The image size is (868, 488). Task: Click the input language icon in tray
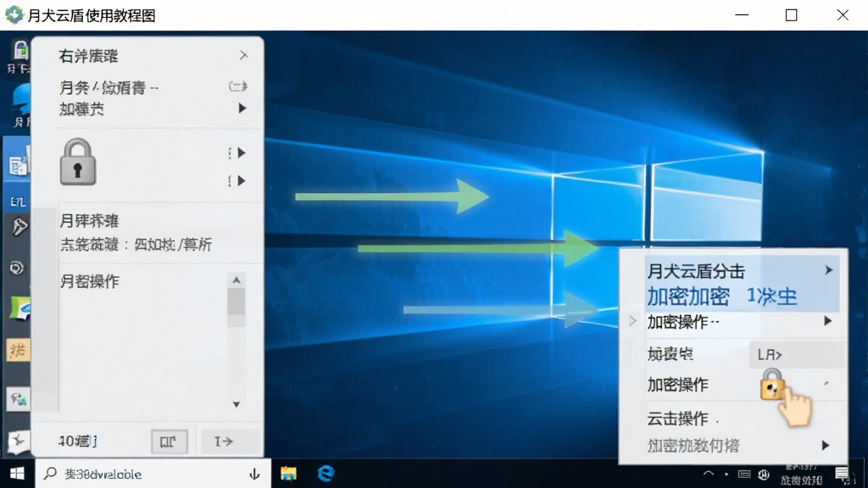(x=764, y=474)
